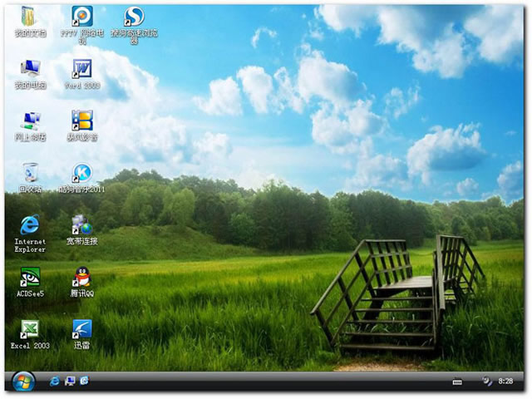532x399 pixels.
Task: Launch ACDSee5 image viewer shortcut
Action: pyautogui.click(x=30, y=278)
